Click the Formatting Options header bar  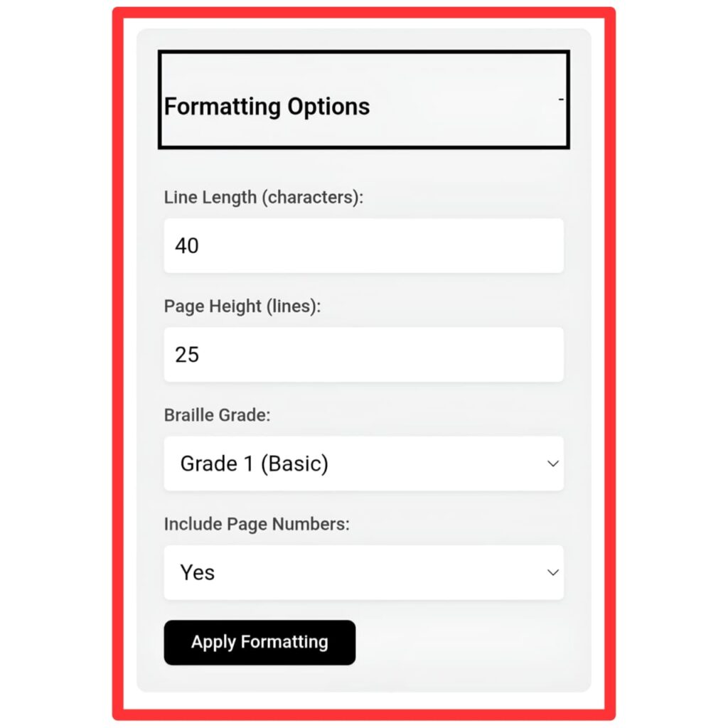[x=363, y=100]
